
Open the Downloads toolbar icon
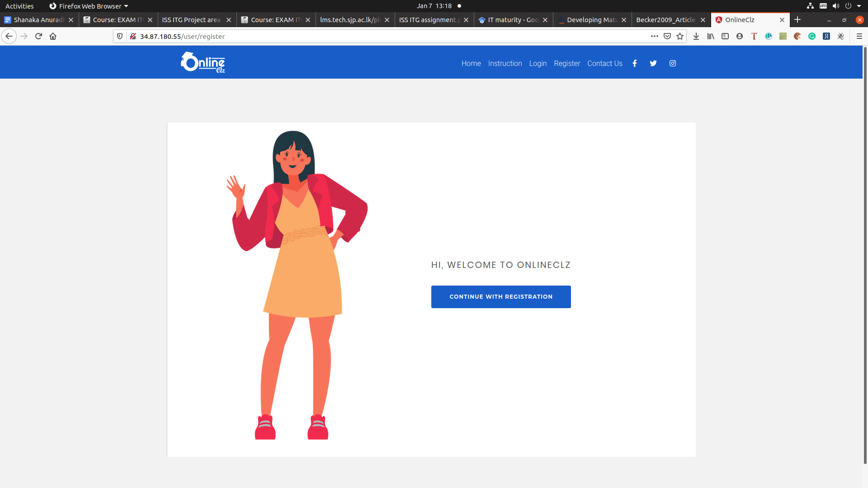696,36
